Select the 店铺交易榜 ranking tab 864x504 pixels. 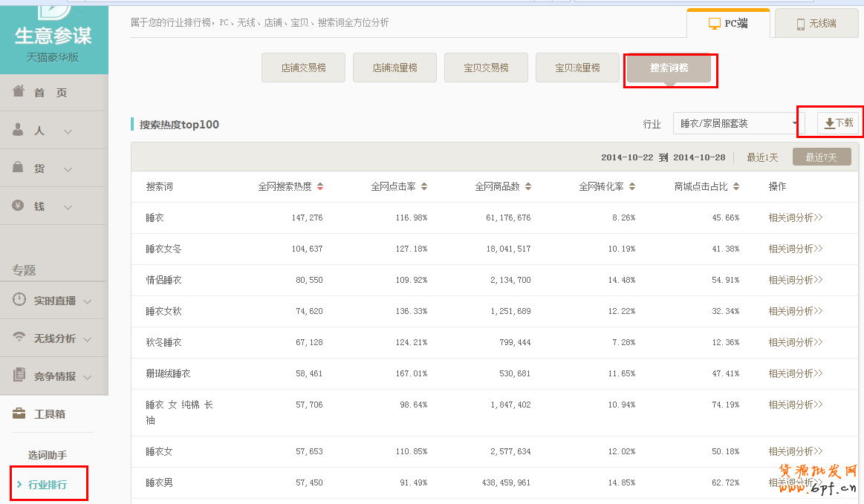(x=303, y=68)
